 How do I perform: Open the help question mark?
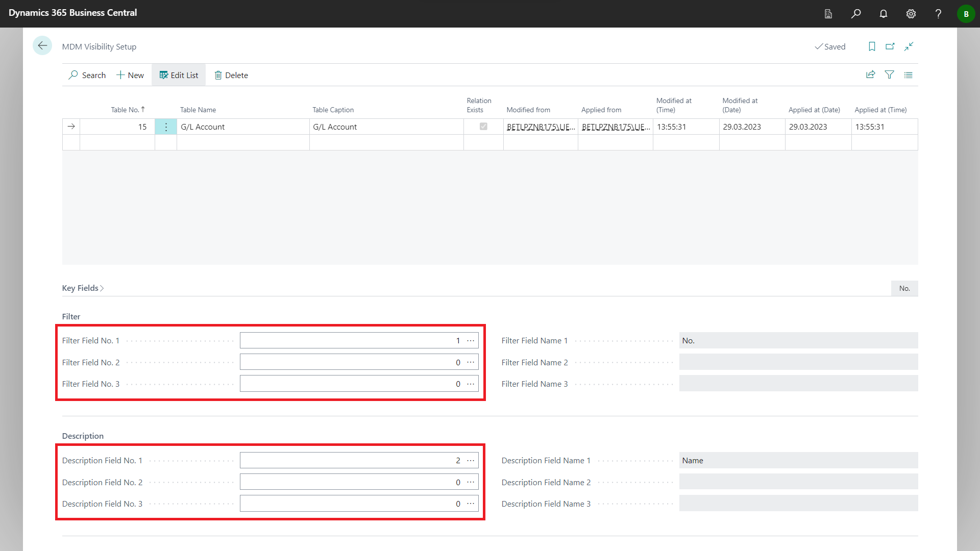pos(938,14)
